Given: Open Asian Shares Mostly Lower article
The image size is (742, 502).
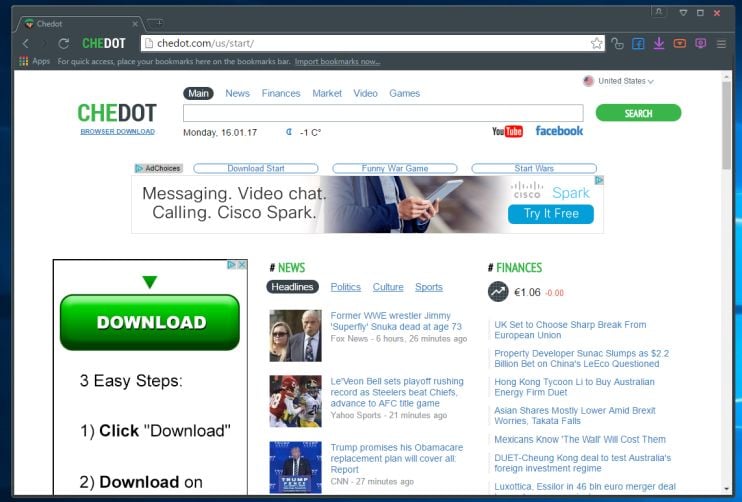Looking at the screenshot, I should [x=575, y=415].
